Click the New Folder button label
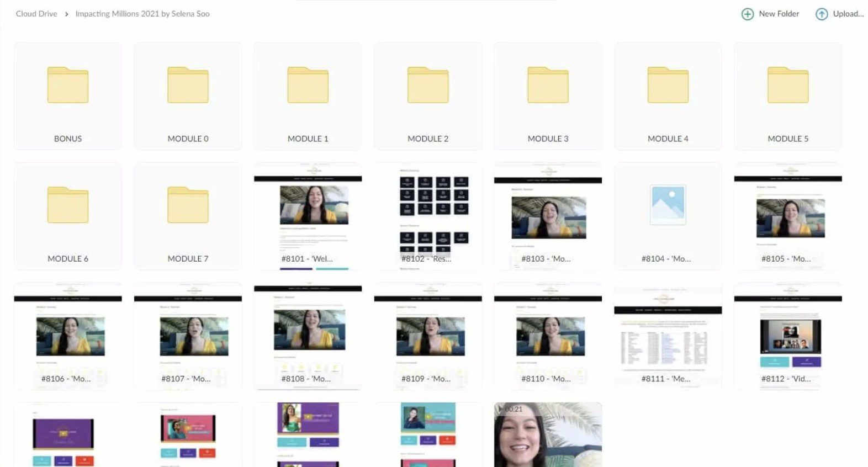The width and height of the screenshot is (868, 467). point(779,14)
